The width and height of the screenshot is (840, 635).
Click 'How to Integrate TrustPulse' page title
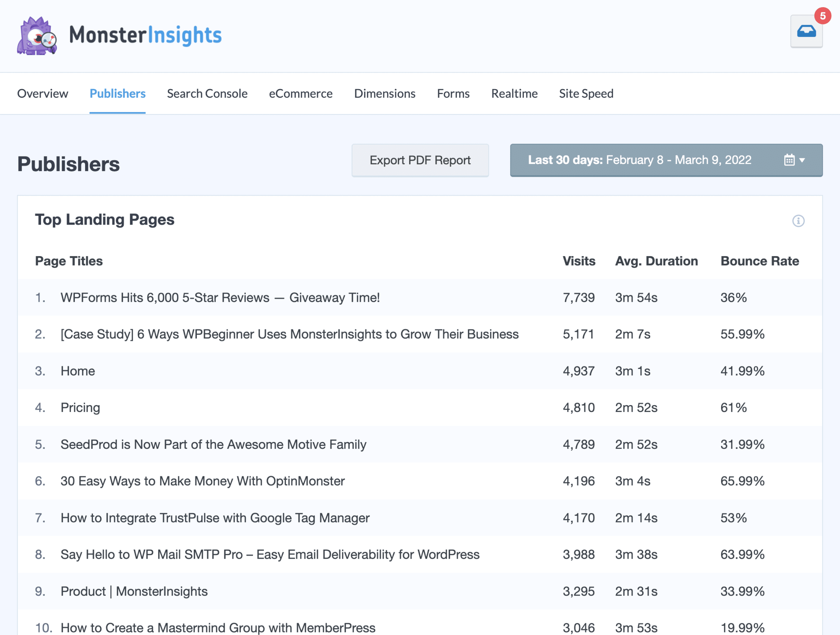(215, 518)
